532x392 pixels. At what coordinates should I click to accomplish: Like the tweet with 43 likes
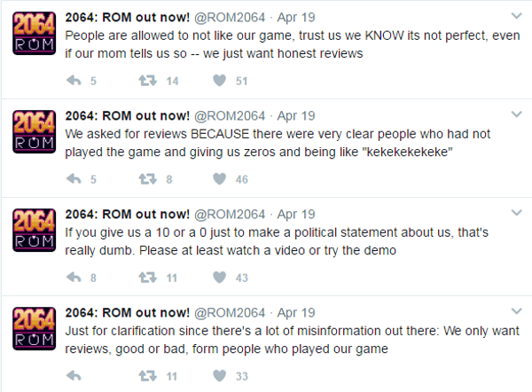[x=220, y=278]
